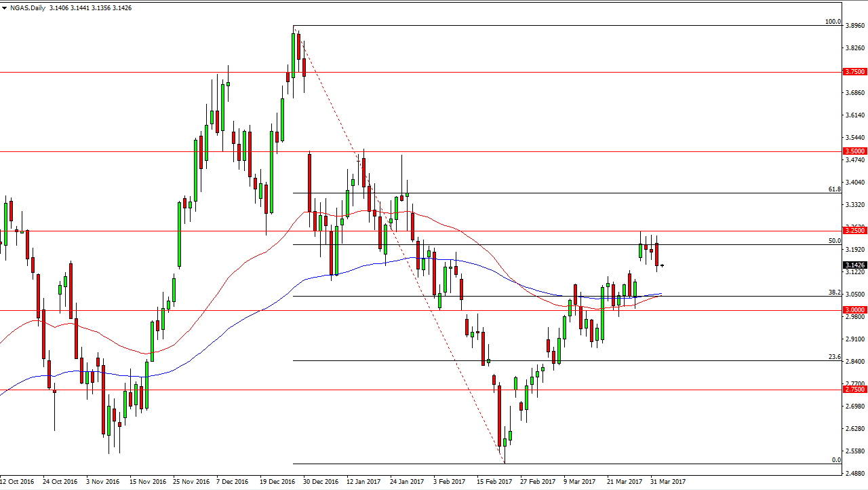Click the 24 Jan 2017 date label
The image size is (868, 490).
(x=408, y=482)
